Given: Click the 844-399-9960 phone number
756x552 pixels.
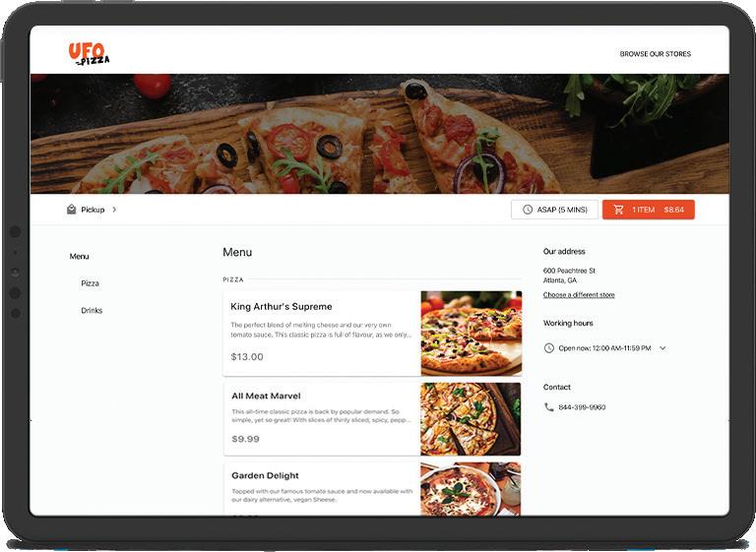Looking at the screenshot, I should coord(582,407).
